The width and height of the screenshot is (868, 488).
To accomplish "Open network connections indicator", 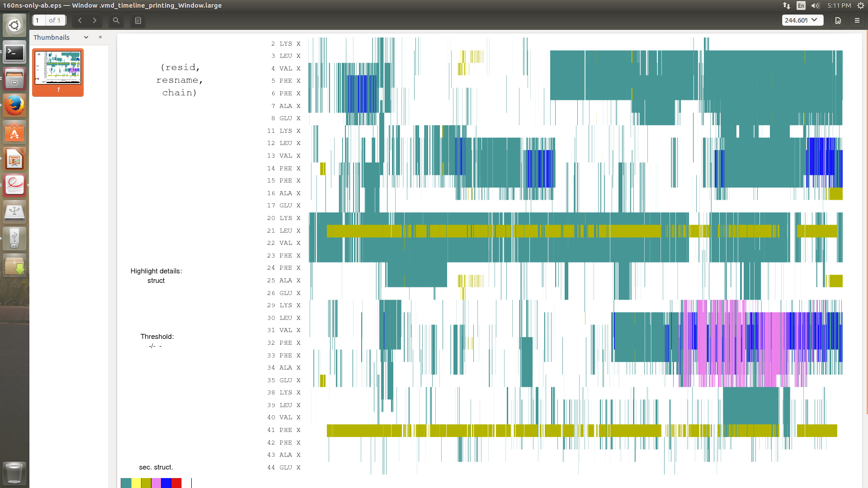I will [x=787, y=5].
